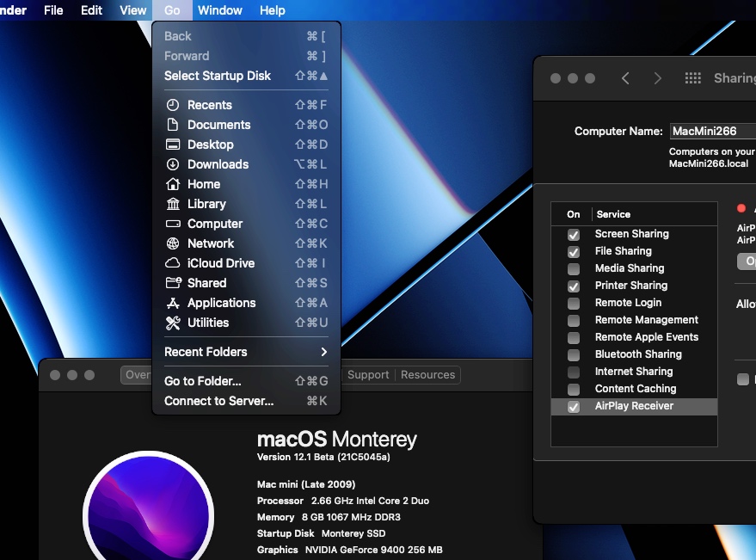The width and height of the screenshot is (756, 560).
Task: Close the open Go menu
Action: coord(172,10)
